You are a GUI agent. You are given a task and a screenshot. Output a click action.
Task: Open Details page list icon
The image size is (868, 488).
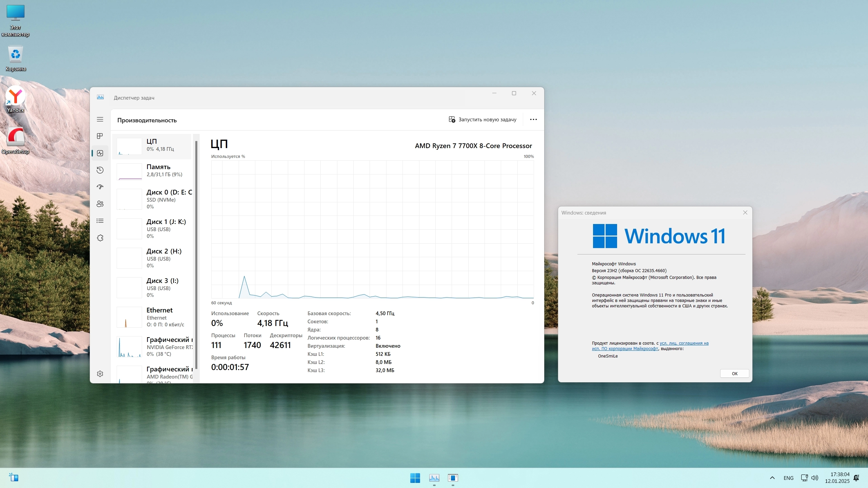pos(100,221)
